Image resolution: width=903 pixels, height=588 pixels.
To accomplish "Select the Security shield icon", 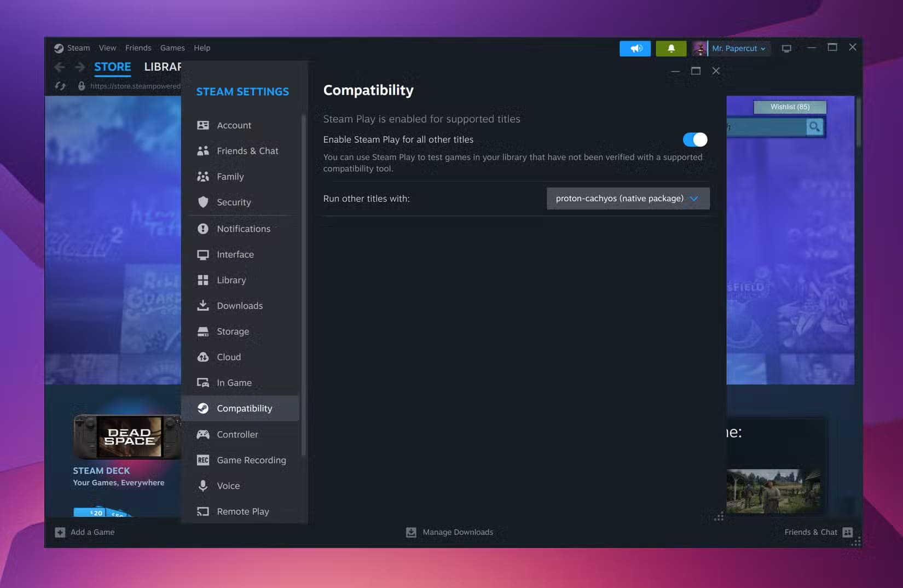I will pos(203,202).
